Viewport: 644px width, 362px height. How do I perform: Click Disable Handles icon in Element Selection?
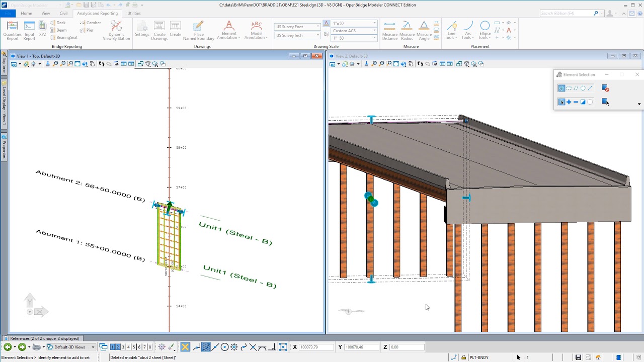605,88
